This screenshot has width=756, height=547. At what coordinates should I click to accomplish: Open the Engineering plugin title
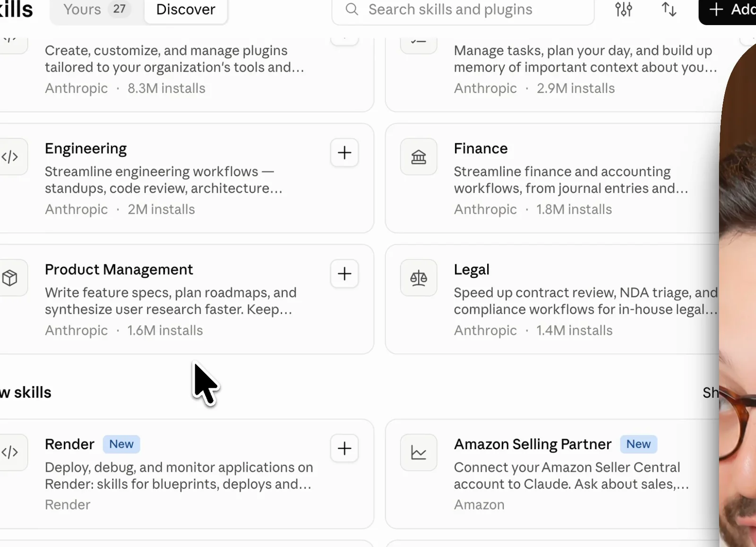86,149
